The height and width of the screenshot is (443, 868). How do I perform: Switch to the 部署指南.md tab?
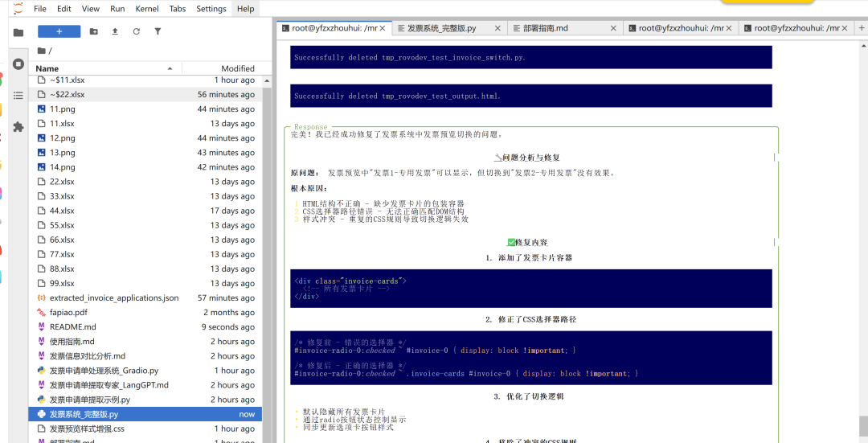(545, 28)
